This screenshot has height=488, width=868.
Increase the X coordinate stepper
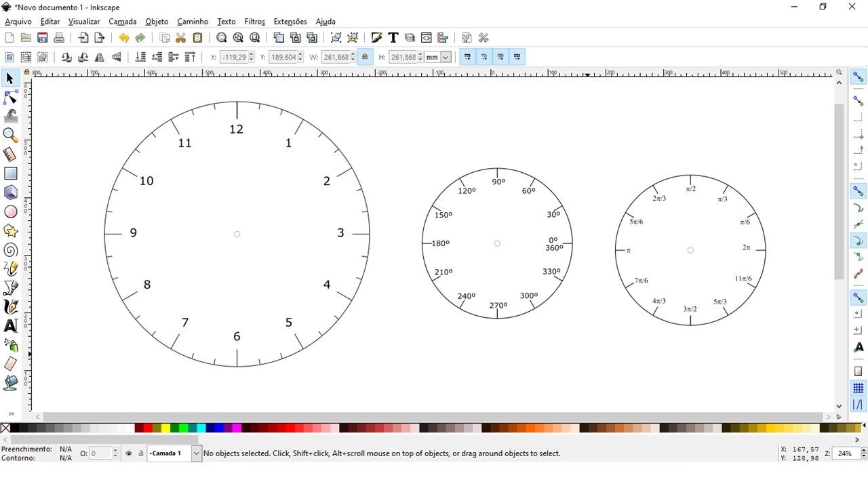pyautogui.click(x=252, y=54)
